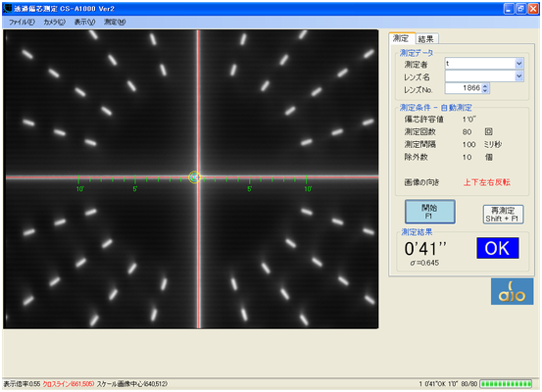Image resolution: width=542 pixels, height=392 pixels.
Task: Click the app icon in title bar
Action: coord(7,8)
